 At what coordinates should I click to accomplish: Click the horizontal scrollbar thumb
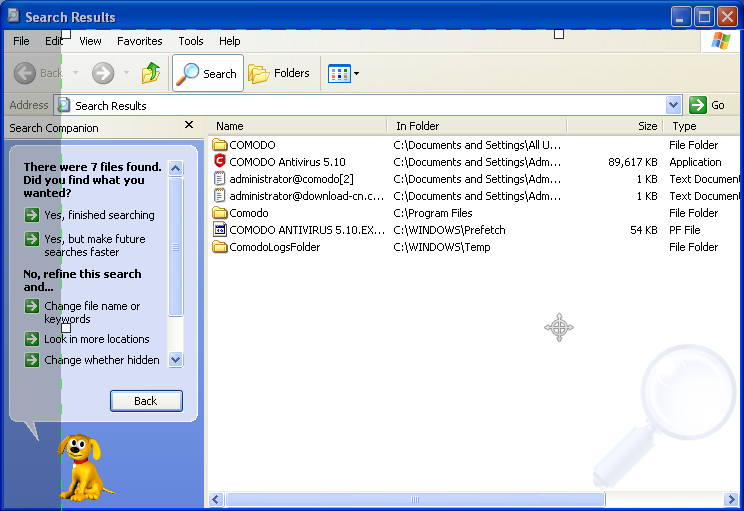point(415,499)
